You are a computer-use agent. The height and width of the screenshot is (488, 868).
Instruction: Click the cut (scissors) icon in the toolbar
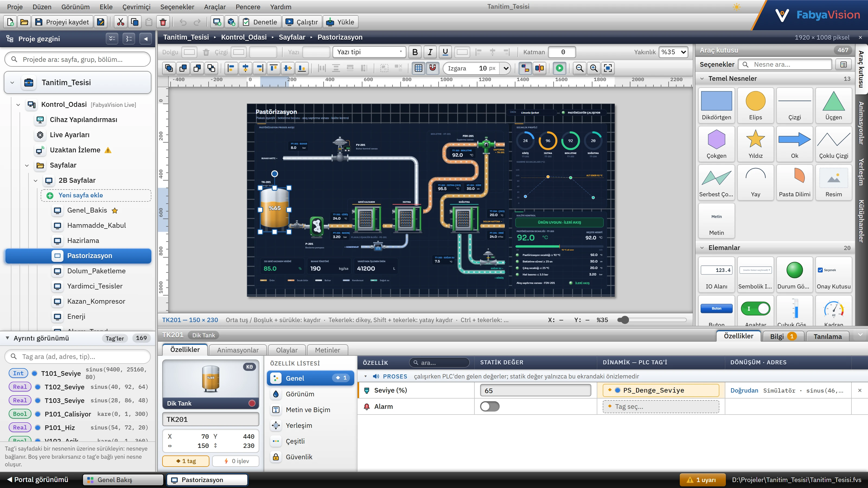tap(121, 22)
